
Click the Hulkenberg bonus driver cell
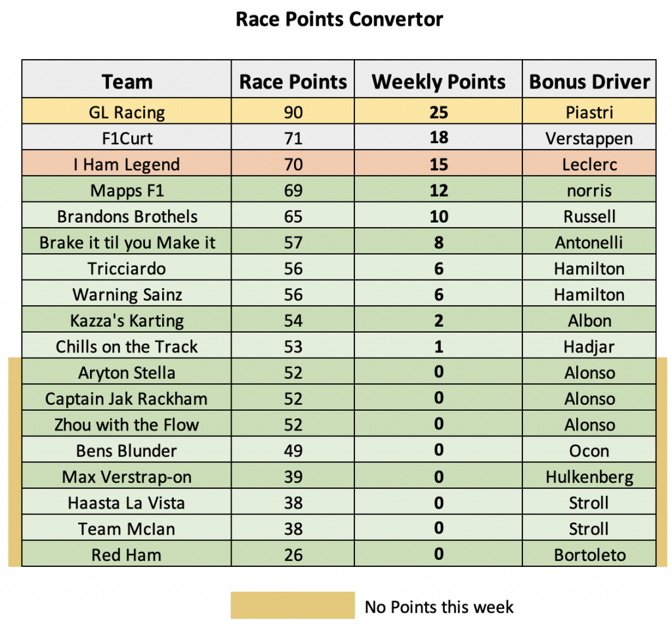589,476
